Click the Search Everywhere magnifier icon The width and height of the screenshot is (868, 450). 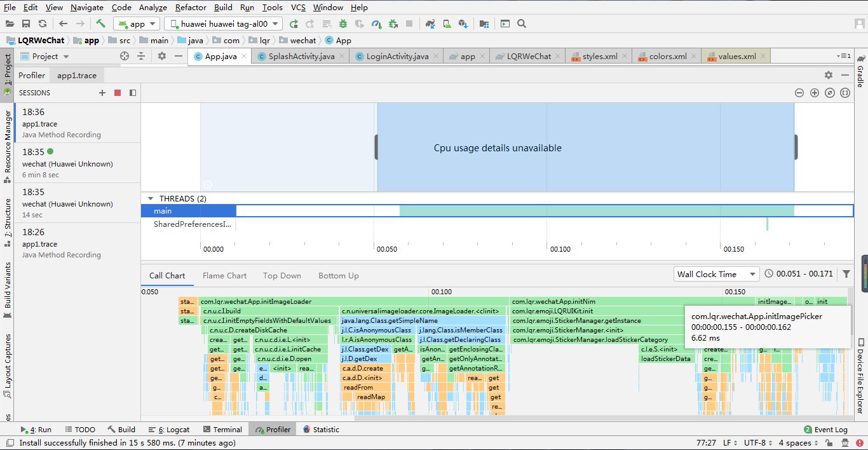pos(522,24)
